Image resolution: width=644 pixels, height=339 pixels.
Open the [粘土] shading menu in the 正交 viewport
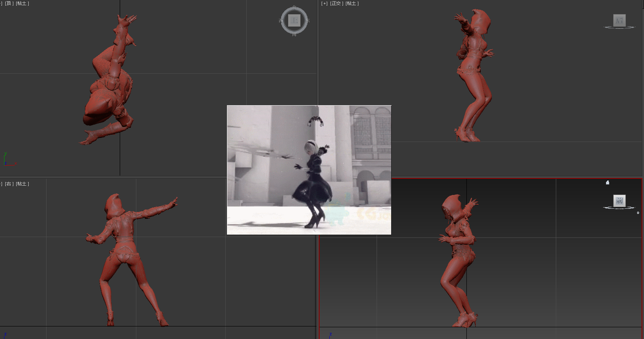[352, 3]
